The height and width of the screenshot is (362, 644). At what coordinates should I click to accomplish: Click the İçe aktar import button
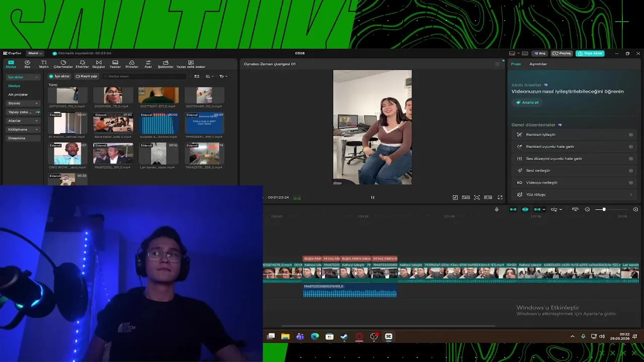click(59, 76)
